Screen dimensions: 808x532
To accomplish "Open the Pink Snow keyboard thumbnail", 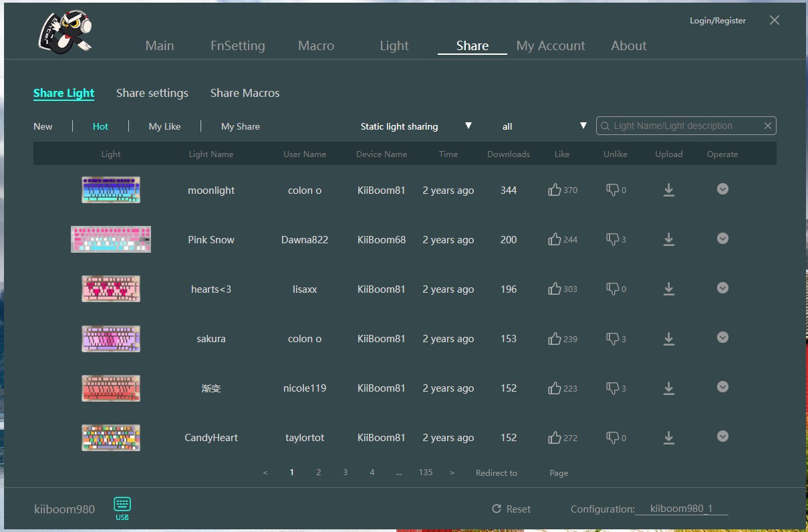I will (x=111, y=239).
